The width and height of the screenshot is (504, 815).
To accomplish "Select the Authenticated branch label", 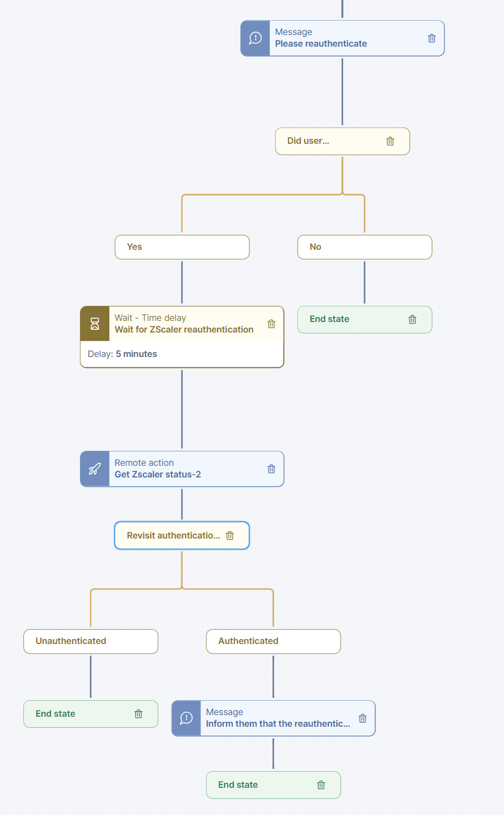I will (x=273, y=641).
